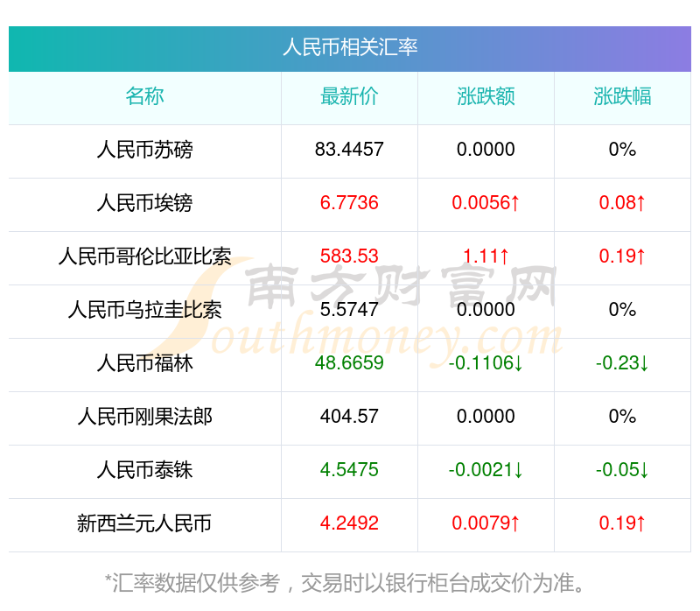The height and width of the screenshot is (611, 700).
Task: Click the change value -0.1106↓
Action: point(486,363)
